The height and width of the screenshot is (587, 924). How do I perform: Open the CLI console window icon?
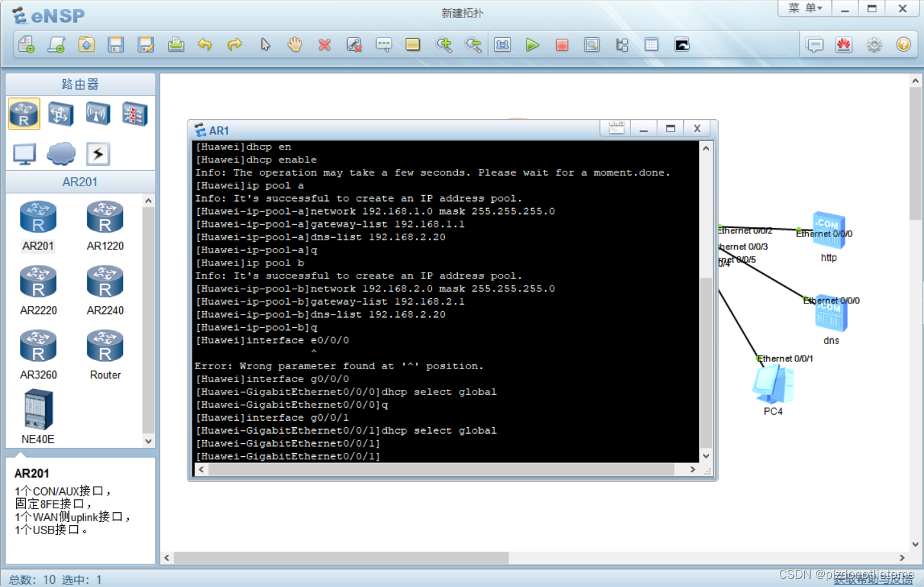point(682,44)
